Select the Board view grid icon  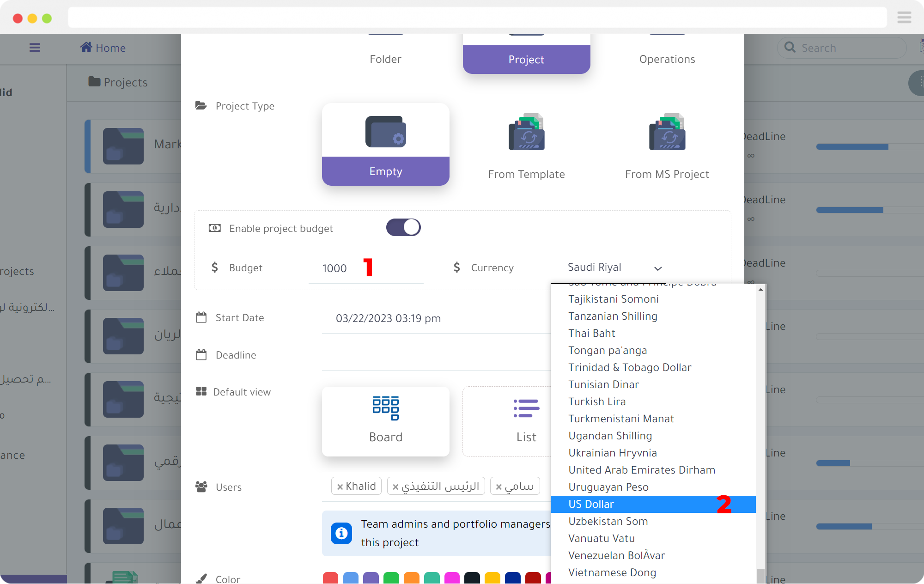[386, 408]
